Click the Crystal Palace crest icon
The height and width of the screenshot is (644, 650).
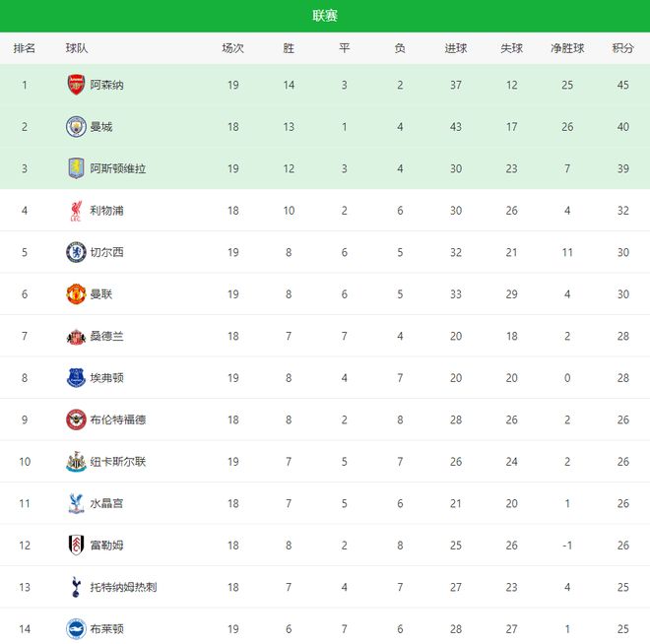point(76,503)
